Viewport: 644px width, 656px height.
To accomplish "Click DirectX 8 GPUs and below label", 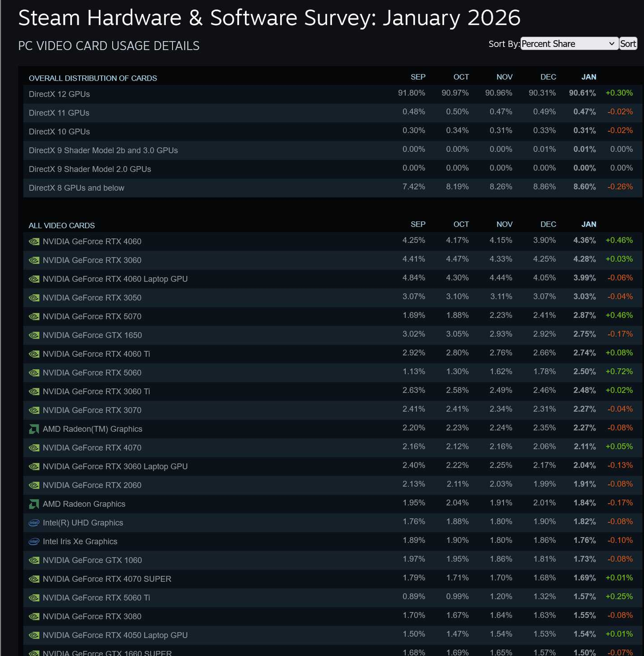I will (76, 188).
